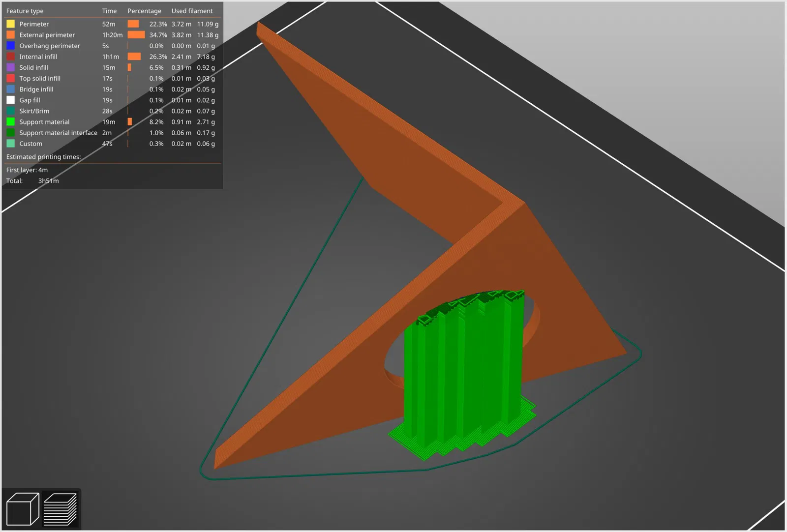Hide the Solid infill feature label

click(x=34, y=67)
